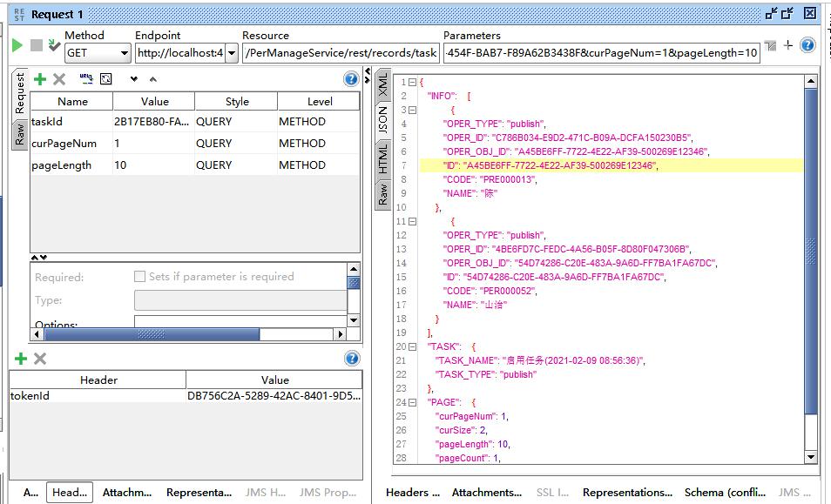Click the update parameters from URL icon
Viewport: 831px width, 504px height.
coord(86,79)
